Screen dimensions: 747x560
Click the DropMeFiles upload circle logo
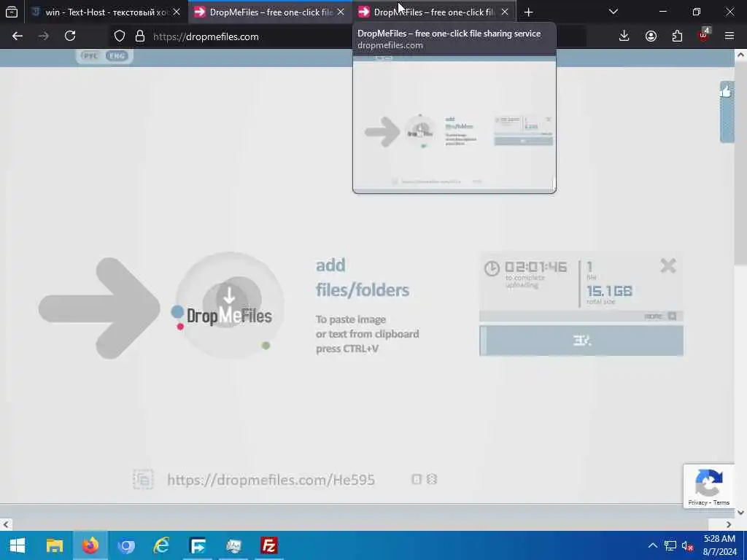click(x=230, y=306)
